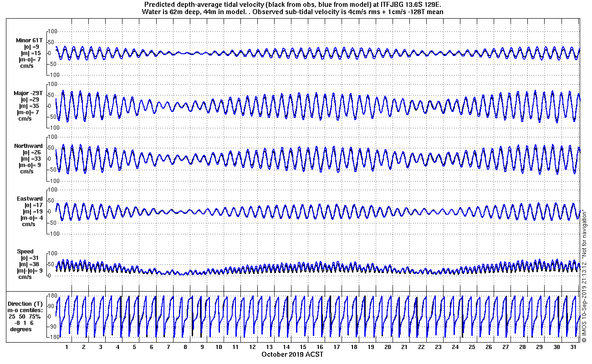Click the '|o| =17' value in the Eastward panel

click(33, 205)
